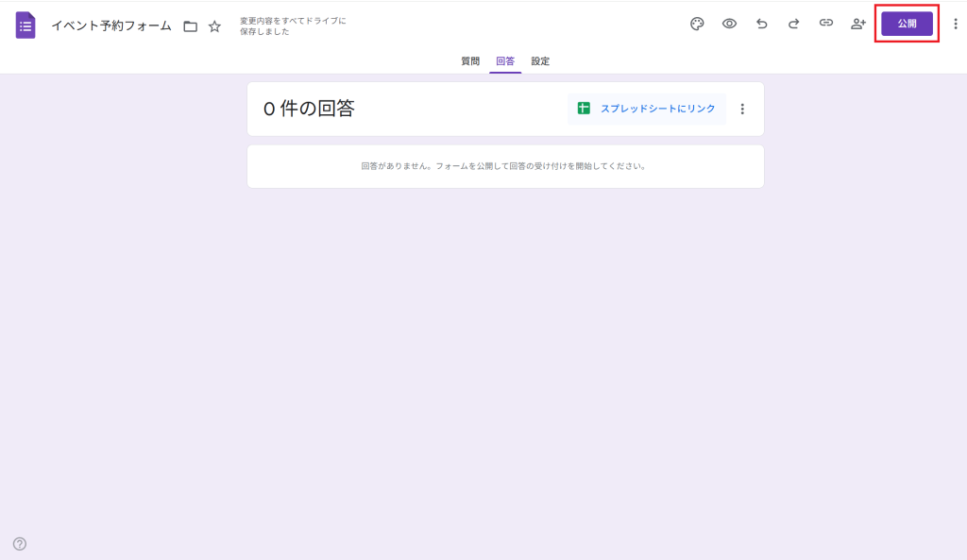Preview the form with the eye icon
Viewport: 967px width, 560px height.
pyautogui.click(x=730, y=24)
